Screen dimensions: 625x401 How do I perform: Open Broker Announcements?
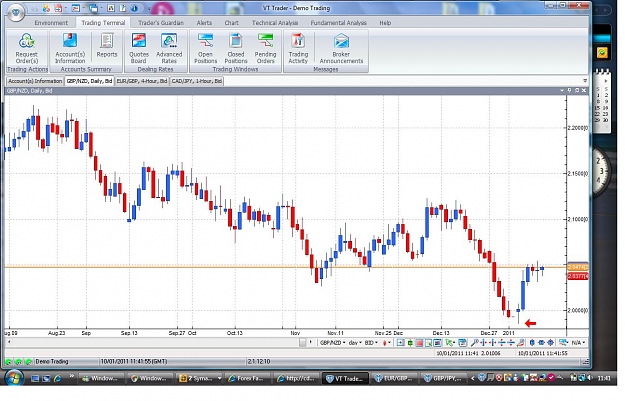point(341,49)
